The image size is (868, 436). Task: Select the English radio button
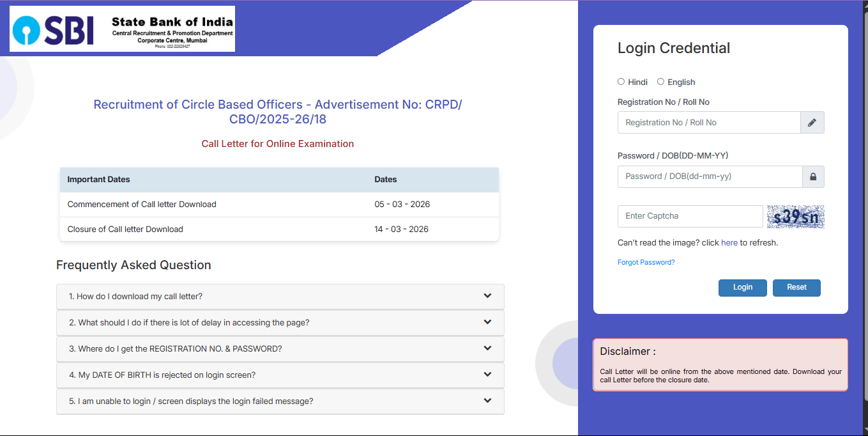pyautogui.click(x=661, y=81)
